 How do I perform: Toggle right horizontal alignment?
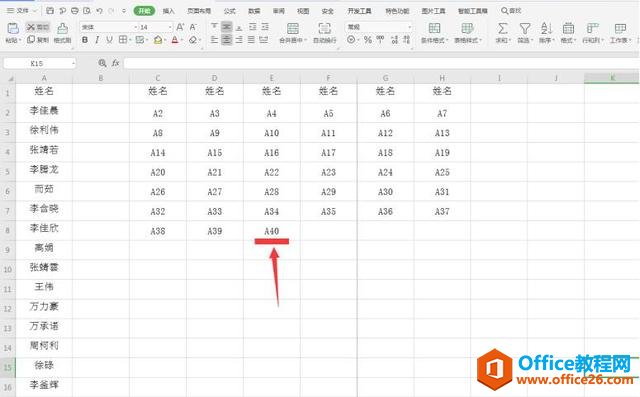tap(239, 40)
